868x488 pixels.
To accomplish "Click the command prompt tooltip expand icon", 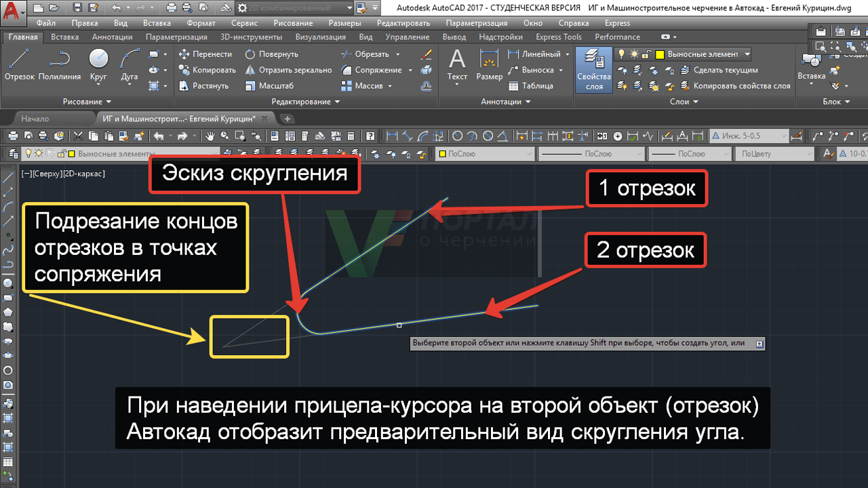I will pos(759,344).
